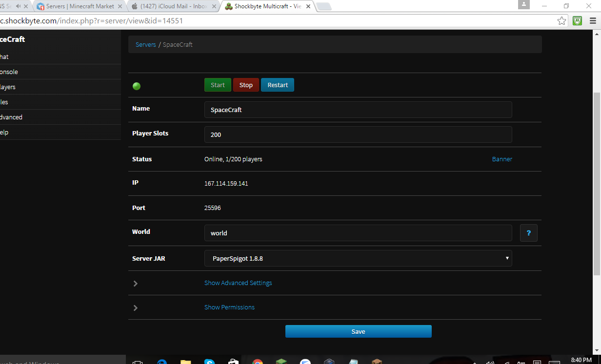601x364 pixels.
Task: Click Show Permissions link
Action: 229,307
